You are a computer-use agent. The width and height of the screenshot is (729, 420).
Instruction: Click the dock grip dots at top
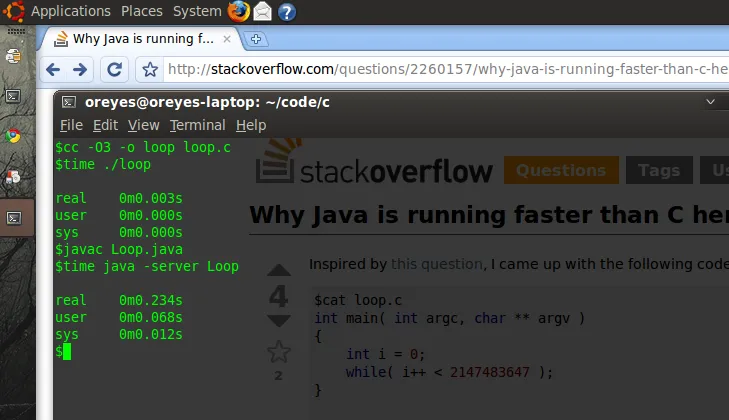pyautogui.click(x=16, y=31)
